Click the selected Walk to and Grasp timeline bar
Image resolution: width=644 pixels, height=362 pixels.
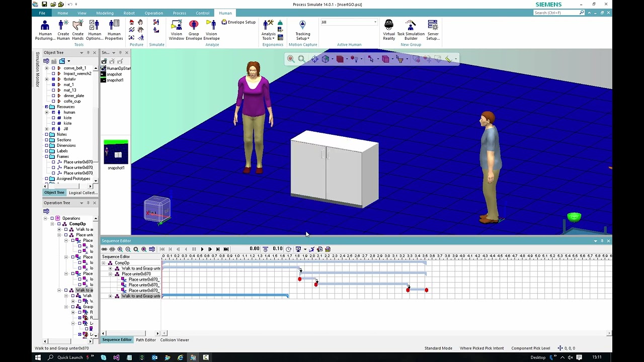(225, 296)
